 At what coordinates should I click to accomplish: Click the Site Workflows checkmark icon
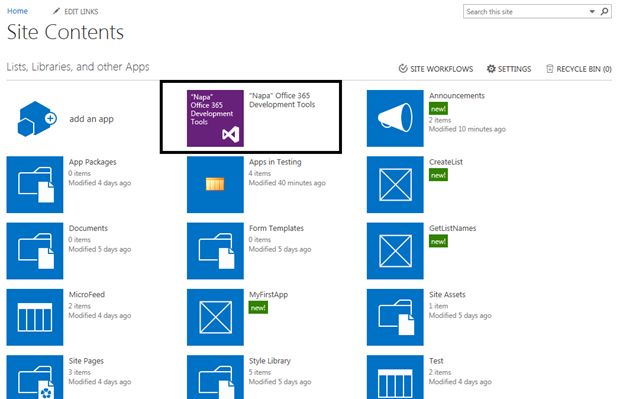[x=403, y=69]
